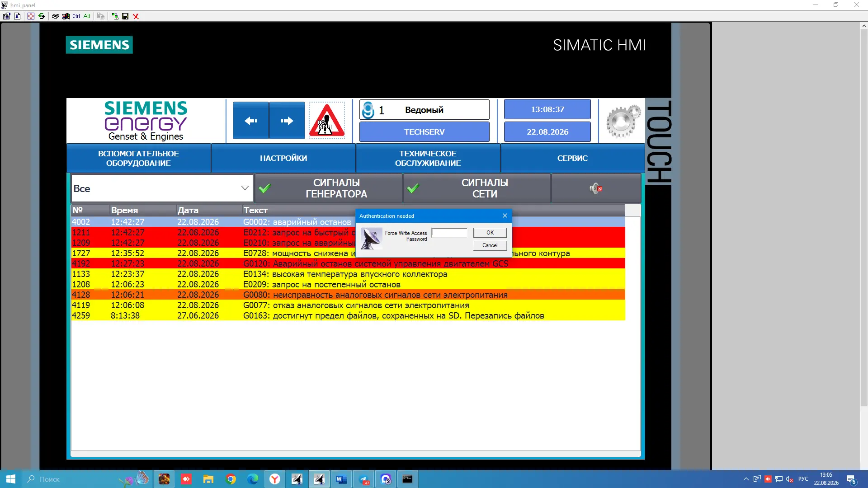
Task: Open ВСПОМОГАТЕЛЬНОЕ ОБОРУДОВАНИЕ tab
Action: 138,158
